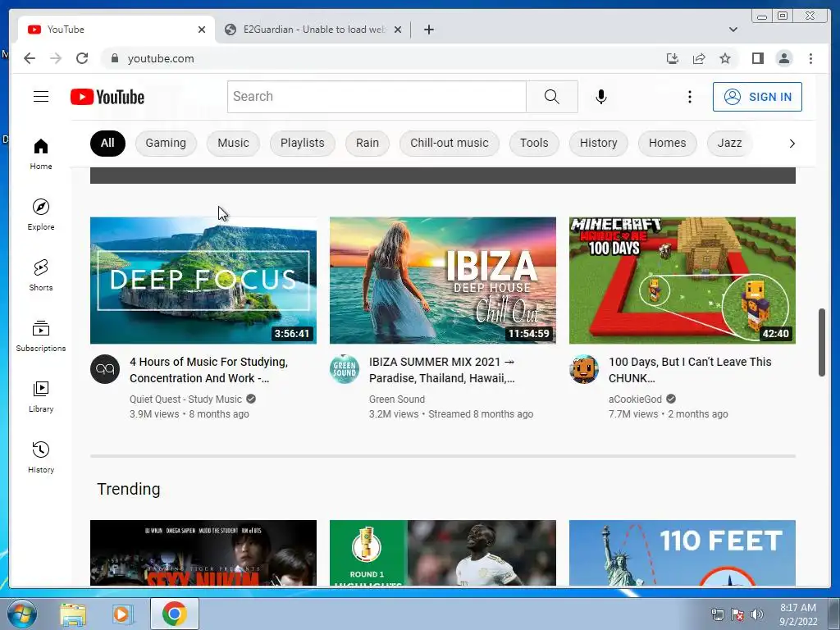This screenshot has height=630, width=840.
Task: Filter by Tools chip
Action: coord(533,143)
